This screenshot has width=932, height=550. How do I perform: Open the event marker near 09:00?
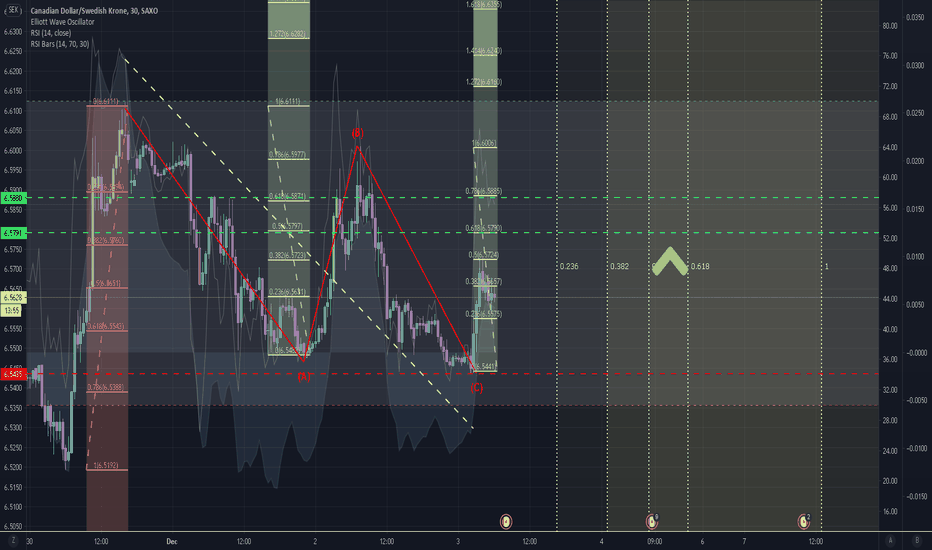coord(652,521)
